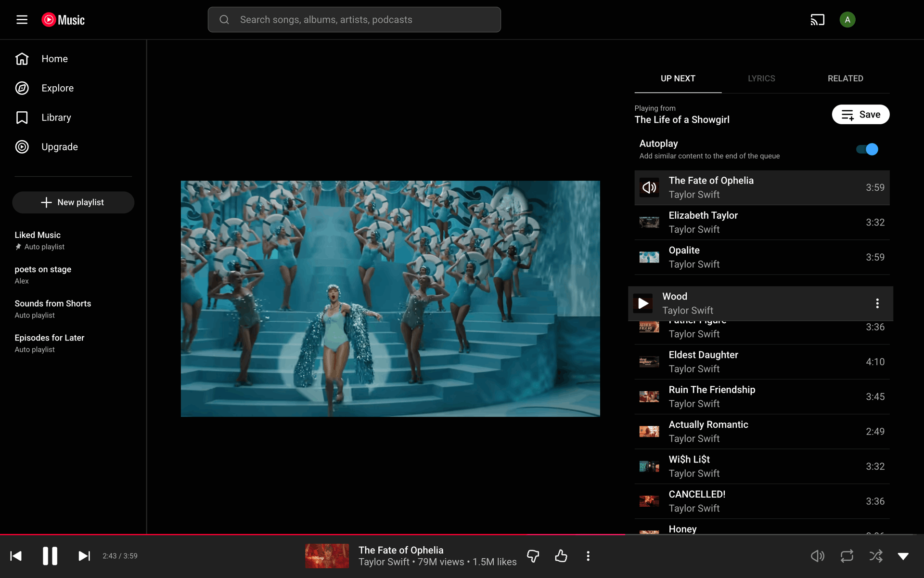Click the CANCELLED! thumbnail
Screen dimensions: 924x578
[649, 501]
